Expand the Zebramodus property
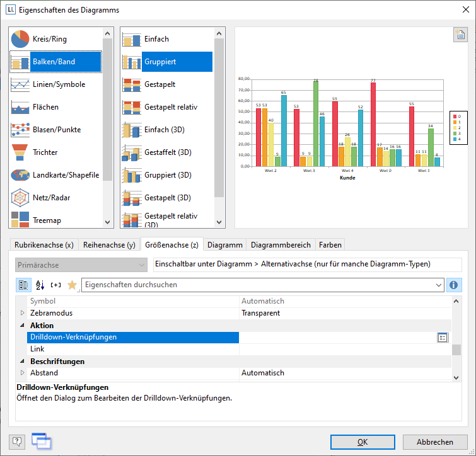Viewport: 476px width, 456px height. [x=23, y=313]
